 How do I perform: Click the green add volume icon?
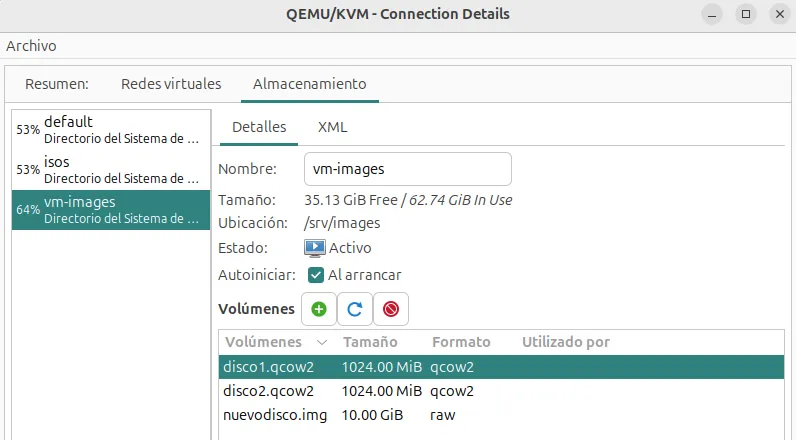pos(319,310)
